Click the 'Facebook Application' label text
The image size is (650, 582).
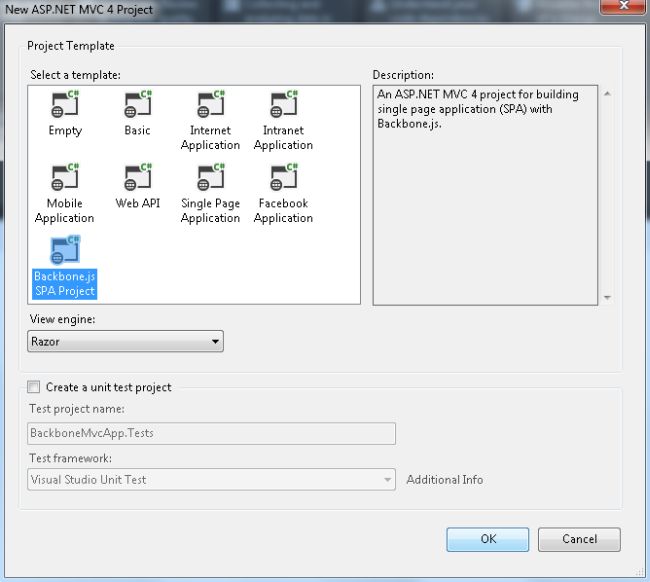284,211
